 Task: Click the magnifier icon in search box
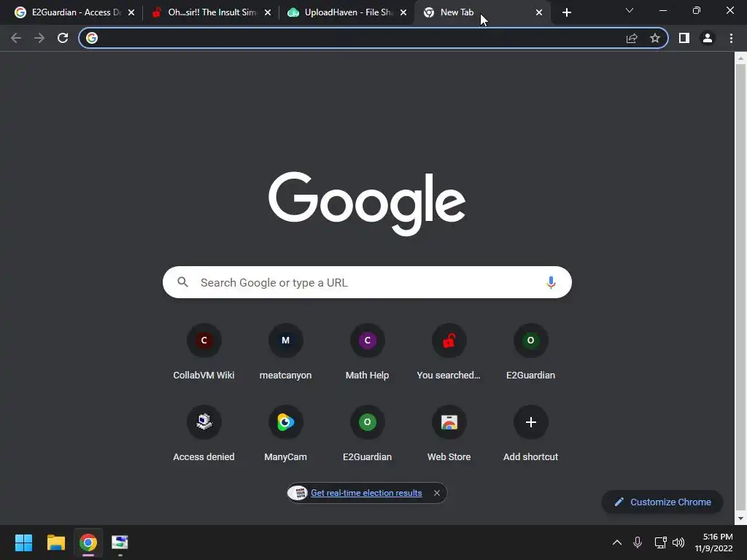click(183, 282)
